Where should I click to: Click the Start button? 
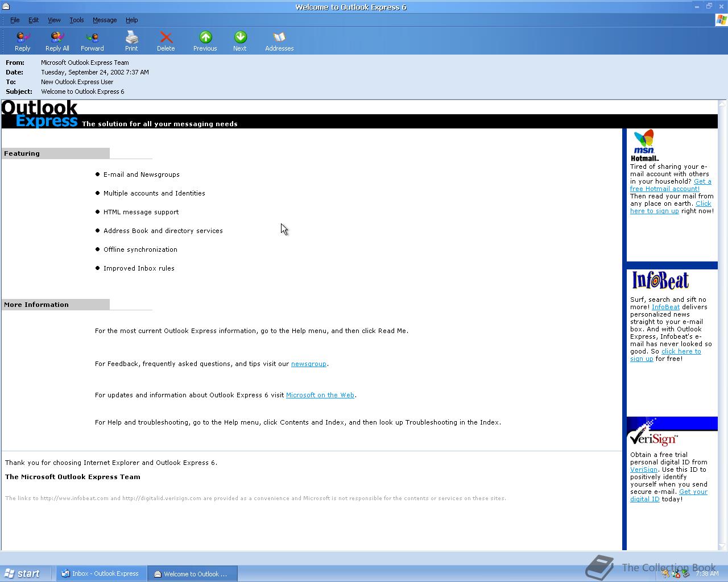pyautogui.click(x=22, y=573)
